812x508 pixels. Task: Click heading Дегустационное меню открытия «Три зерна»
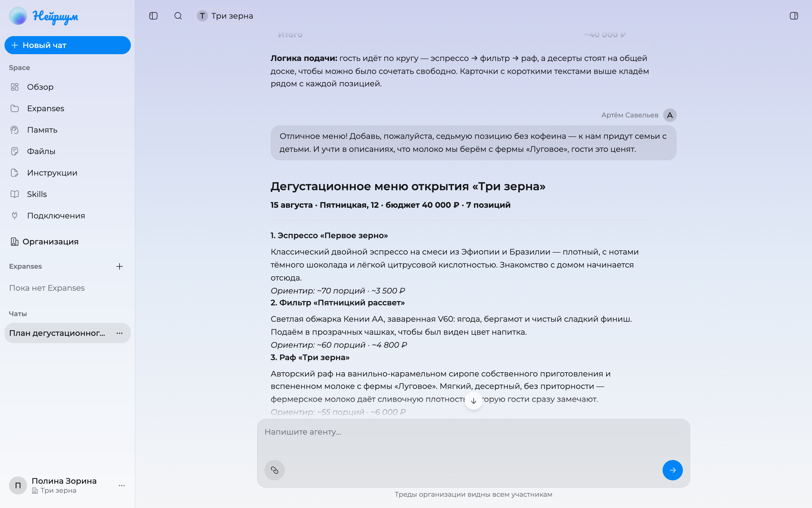(x=408, y=186)
